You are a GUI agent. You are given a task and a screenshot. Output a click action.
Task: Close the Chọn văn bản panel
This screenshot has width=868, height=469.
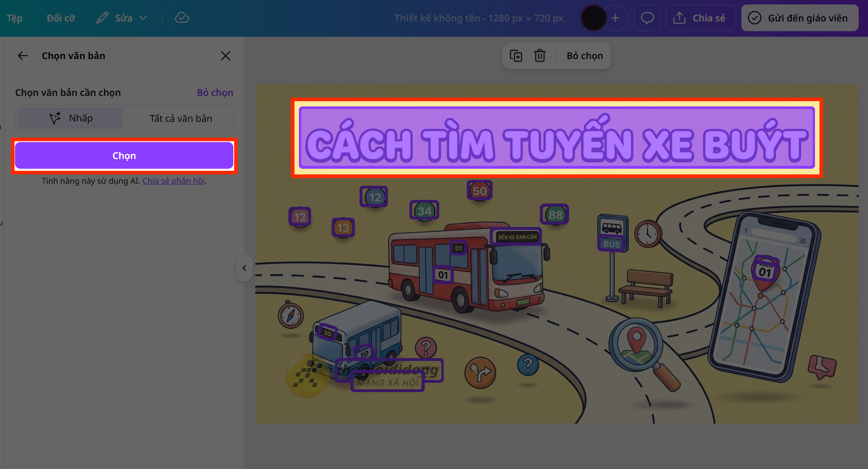225,55
